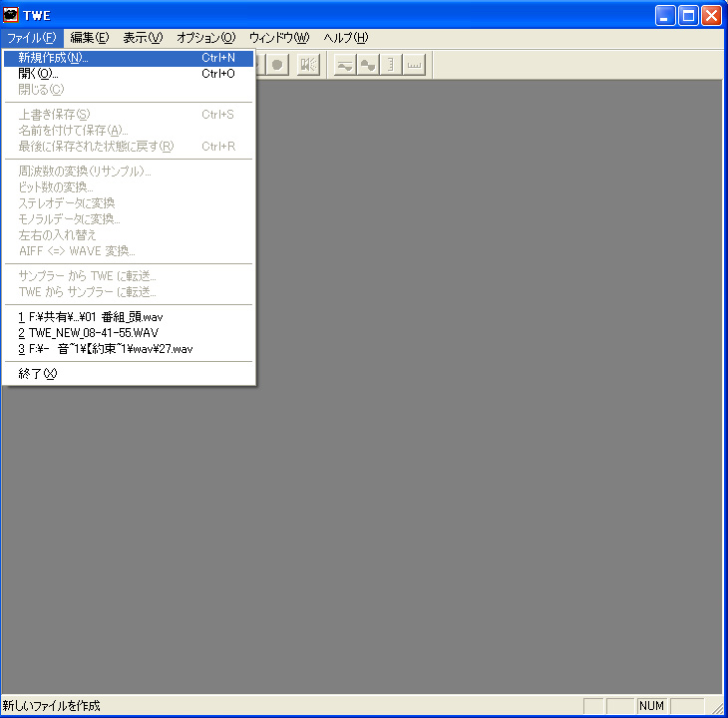This screenshot has height=718, width=728.
Task: Click the waveform with overline toolbar icon
Action: click(x=345, y=65)
